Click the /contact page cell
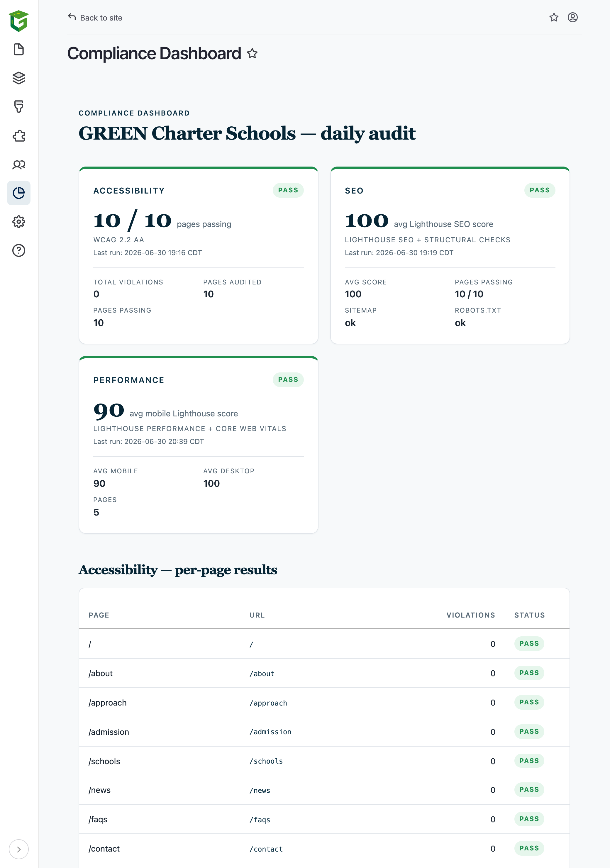This screenshot has height=868, width=610. pyautogui.click(x=104, y=849)
